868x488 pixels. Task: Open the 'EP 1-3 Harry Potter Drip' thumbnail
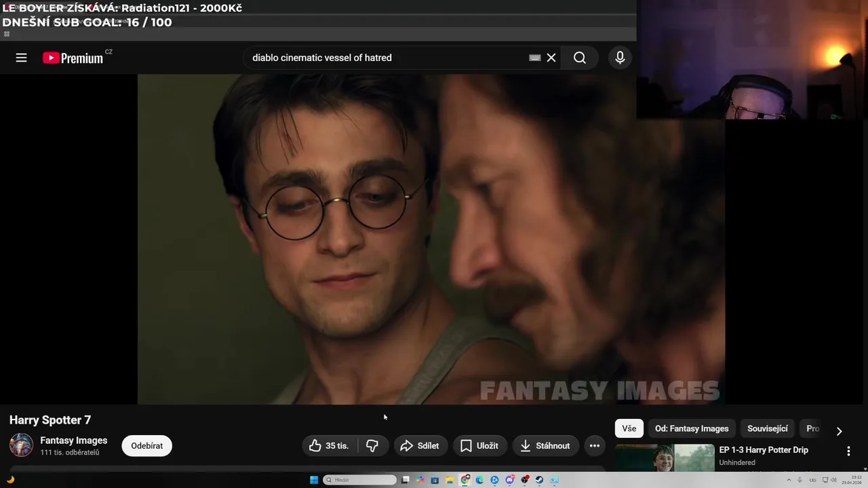665,458
